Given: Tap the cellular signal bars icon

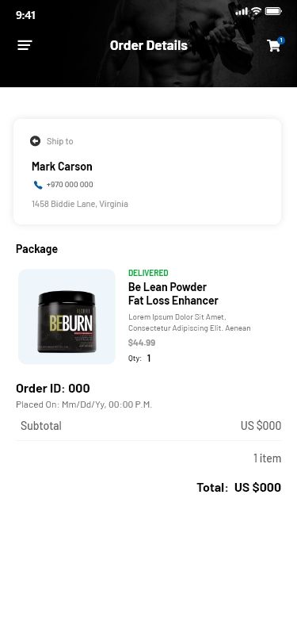Looking at the screenshot, I should [242, 11].
